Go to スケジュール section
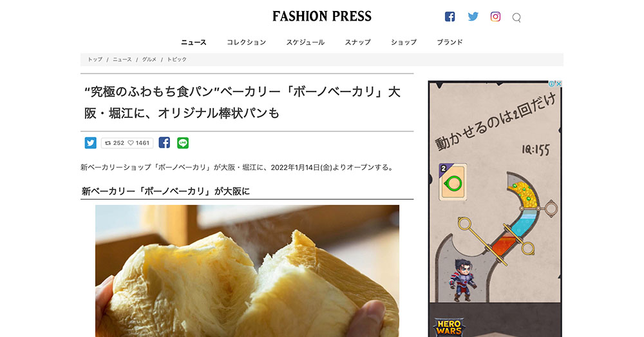The image size is (644, 337). tap(305, 43)
